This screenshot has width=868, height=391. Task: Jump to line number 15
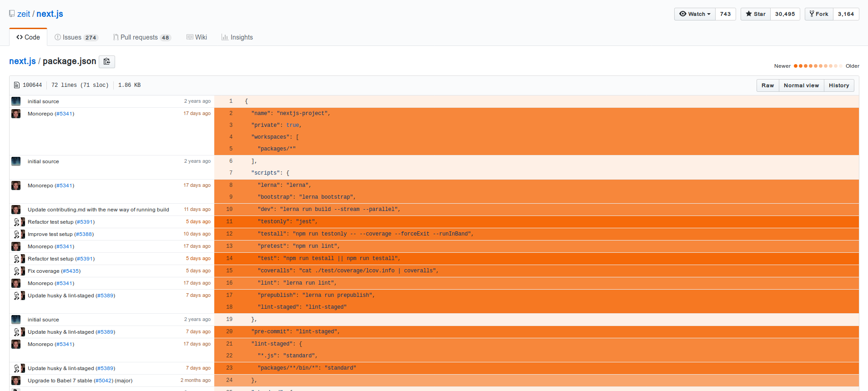tap(229, 271)
